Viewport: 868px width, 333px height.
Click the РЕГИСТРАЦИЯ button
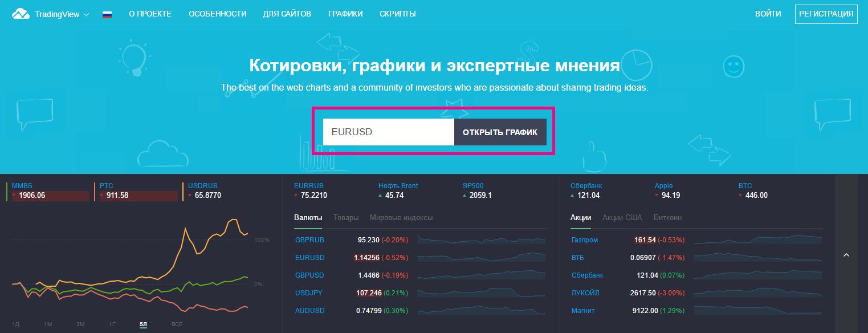[826, 14]
